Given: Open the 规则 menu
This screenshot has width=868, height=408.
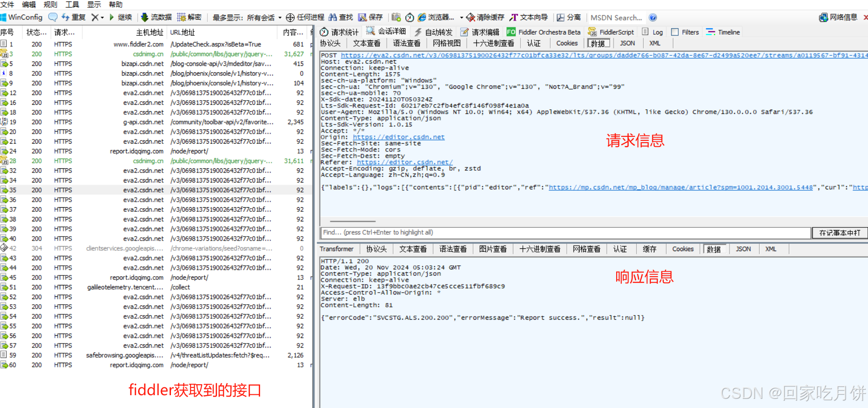Looking at the screenshot, I should [50, 5].
